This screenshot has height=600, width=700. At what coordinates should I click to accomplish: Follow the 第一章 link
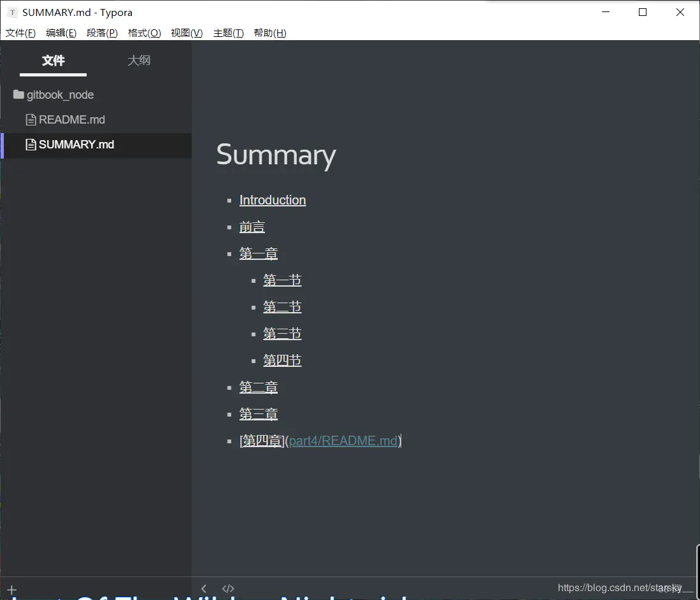pyautogui.click(x=258, y=254)
